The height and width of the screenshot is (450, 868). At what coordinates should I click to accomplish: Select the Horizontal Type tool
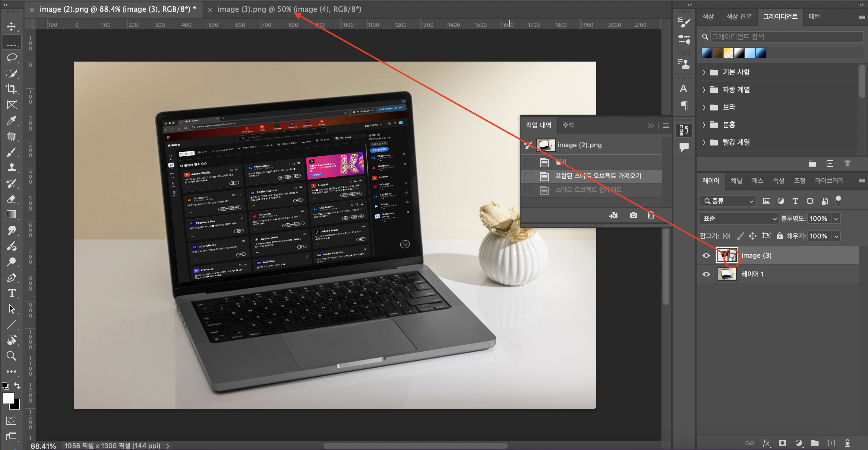[11, 293]
